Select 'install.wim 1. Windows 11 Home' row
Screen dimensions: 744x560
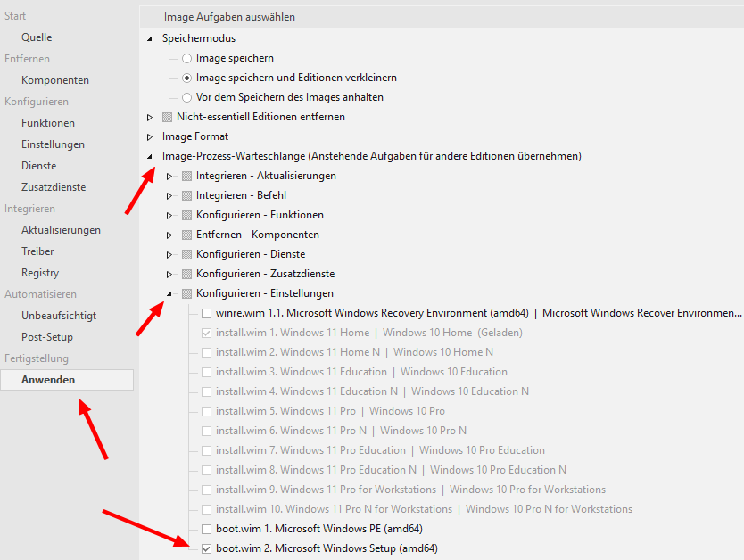(x=369, y=333)
